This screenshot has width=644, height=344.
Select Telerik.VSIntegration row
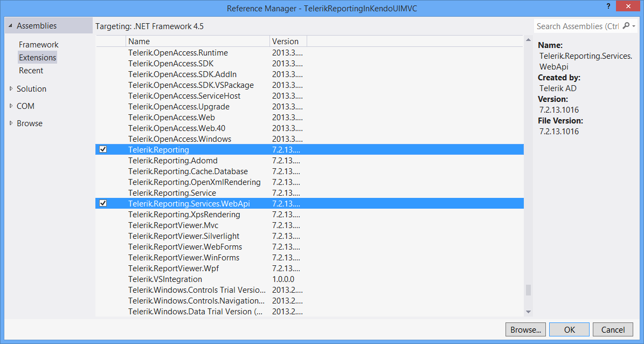click(x=309, y=279)
